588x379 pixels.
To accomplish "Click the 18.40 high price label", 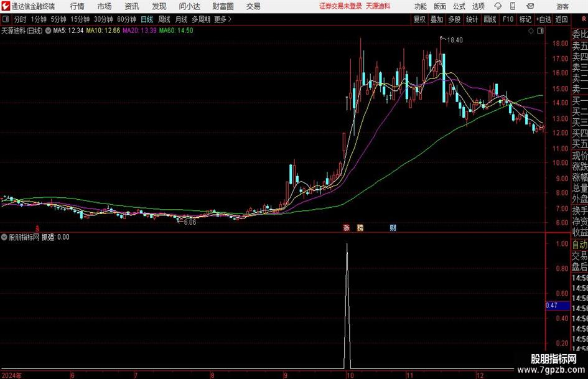I will (455, 40).
